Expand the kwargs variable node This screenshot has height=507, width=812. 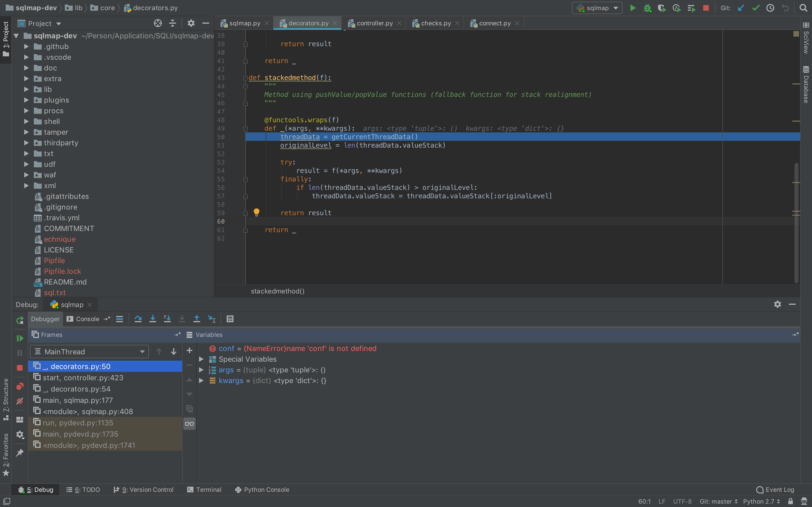click(201, 381)
